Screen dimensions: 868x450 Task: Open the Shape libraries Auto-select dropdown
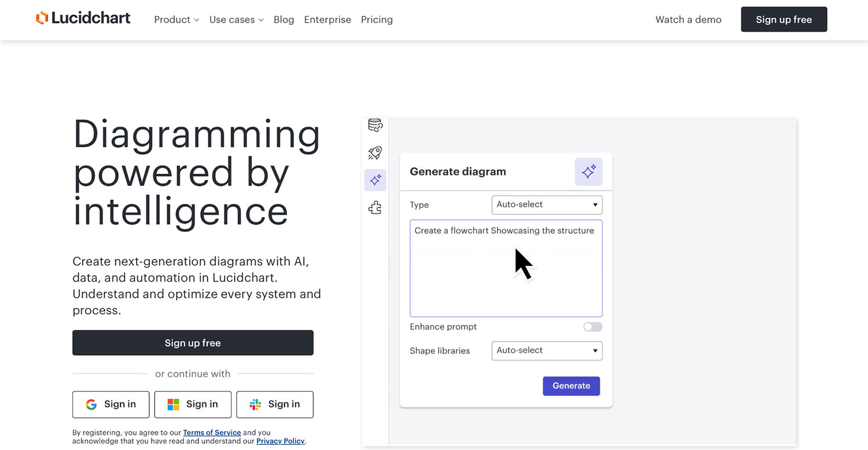pos(546,350)
